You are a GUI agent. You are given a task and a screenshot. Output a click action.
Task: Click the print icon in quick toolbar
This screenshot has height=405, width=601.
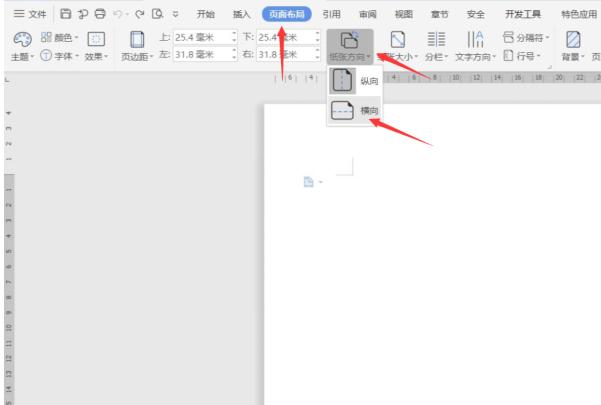pos(100,14)
